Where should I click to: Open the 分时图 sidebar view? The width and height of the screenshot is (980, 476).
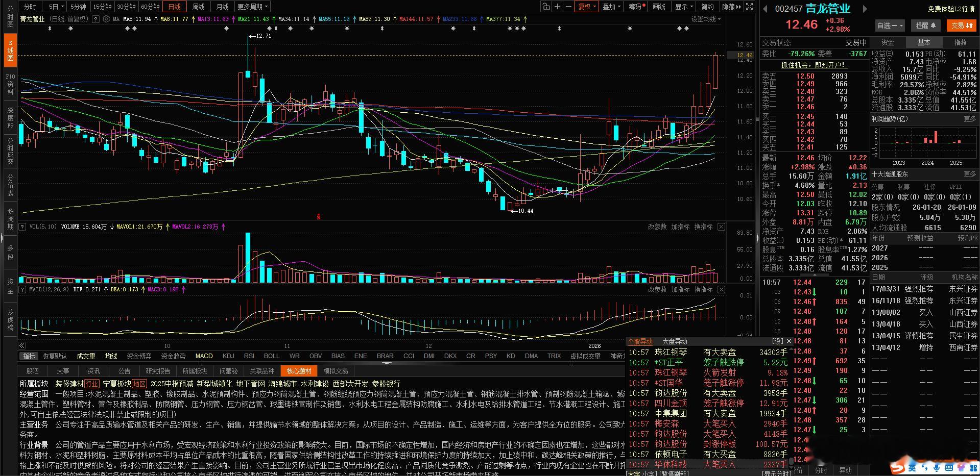10,18
